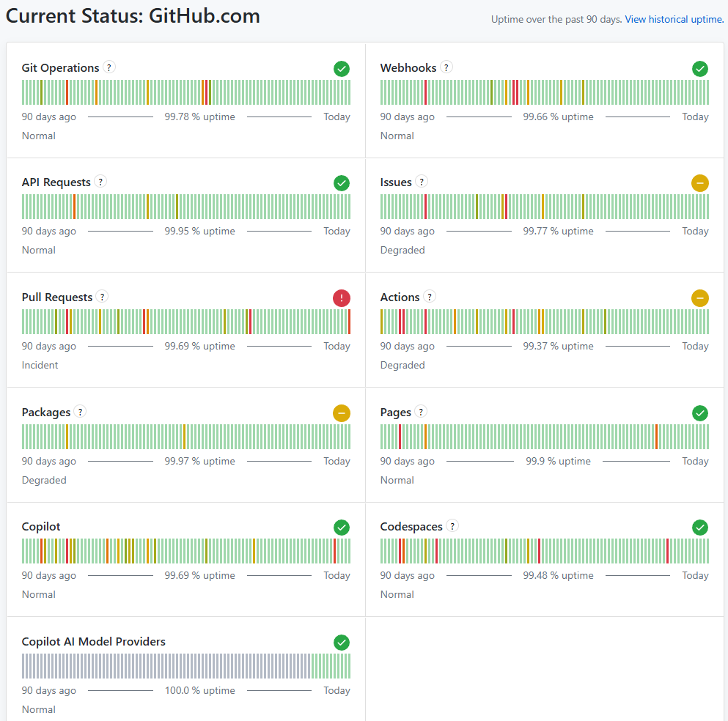Click the green checkmark status for Webhooks
Viewport: 728px width, 721px height.
700,69
